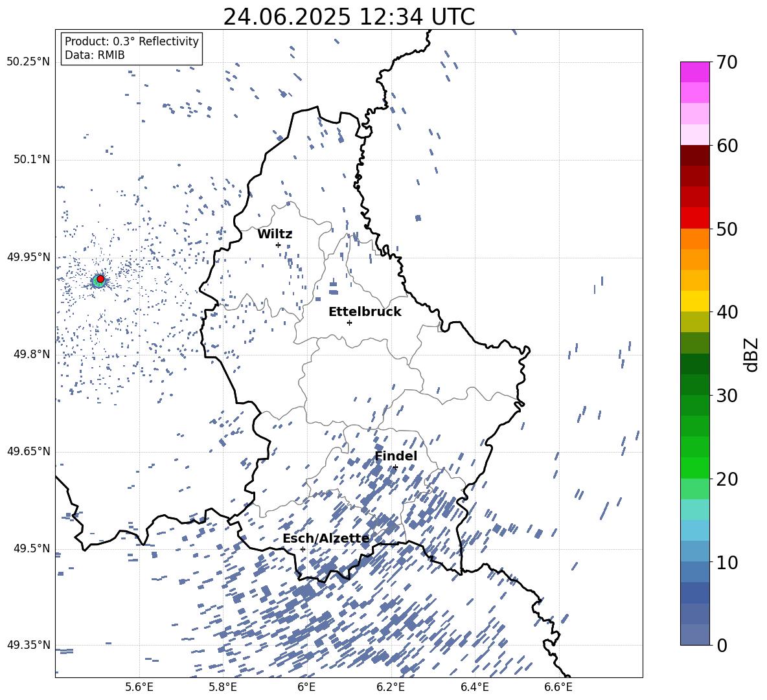Click the Product: 0.3° Reflectivity text
The image size is (767, 700).
132,41
